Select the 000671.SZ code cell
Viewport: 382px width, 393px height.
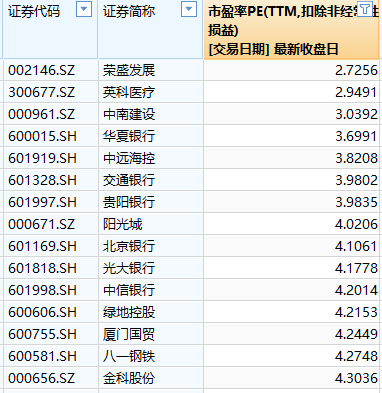click(x=51, y=224)
